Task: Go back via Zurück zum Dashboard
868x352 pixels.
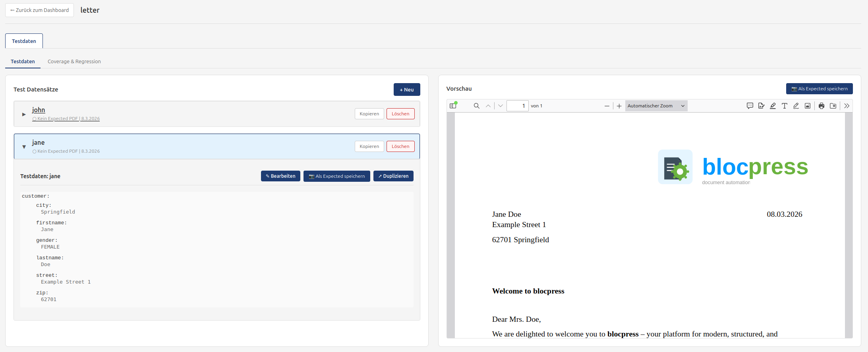Action: coord(39,10)
